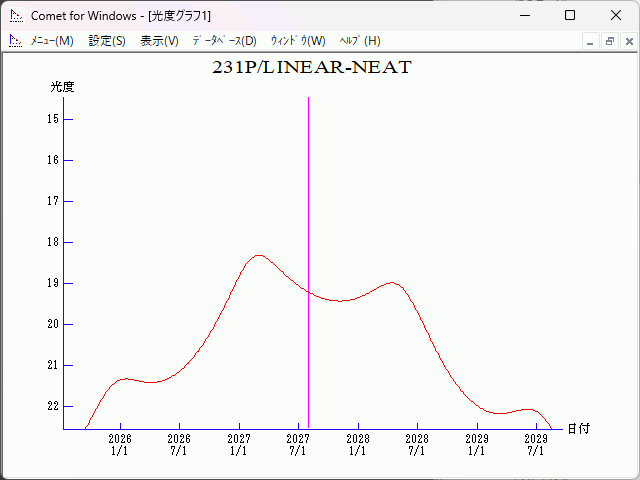Open the graph document icon beside メニュー
640x480 pixels.
(x=15, y=41)
